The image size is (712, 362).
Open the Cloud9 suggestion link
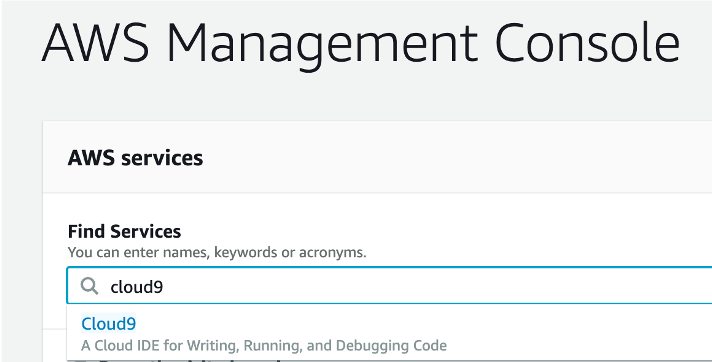pyautogui.click(x=109, y=324)
